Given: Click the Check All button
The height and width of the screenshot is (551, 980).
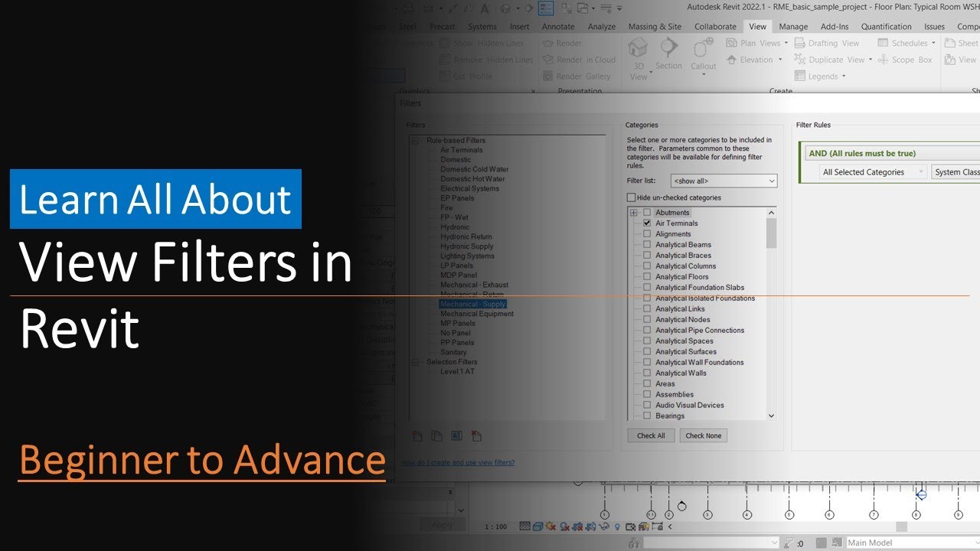Looking at the screenshot, I should click(x=651, y=435).
